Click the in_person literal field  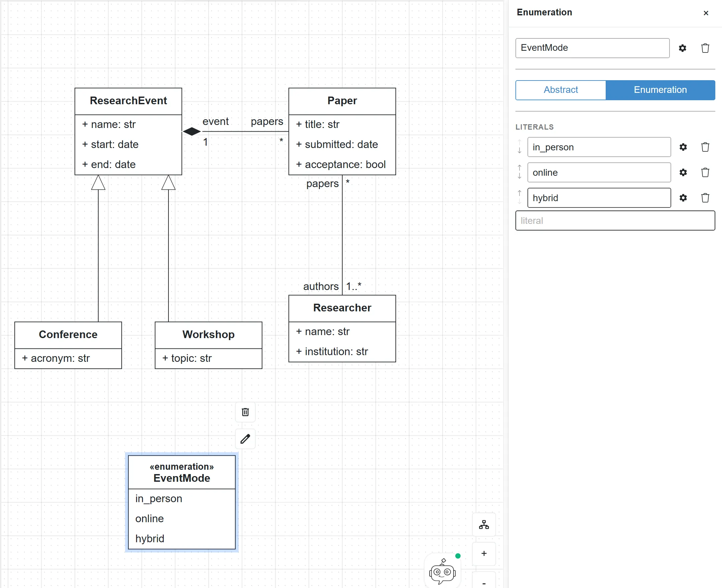[599, 147]
